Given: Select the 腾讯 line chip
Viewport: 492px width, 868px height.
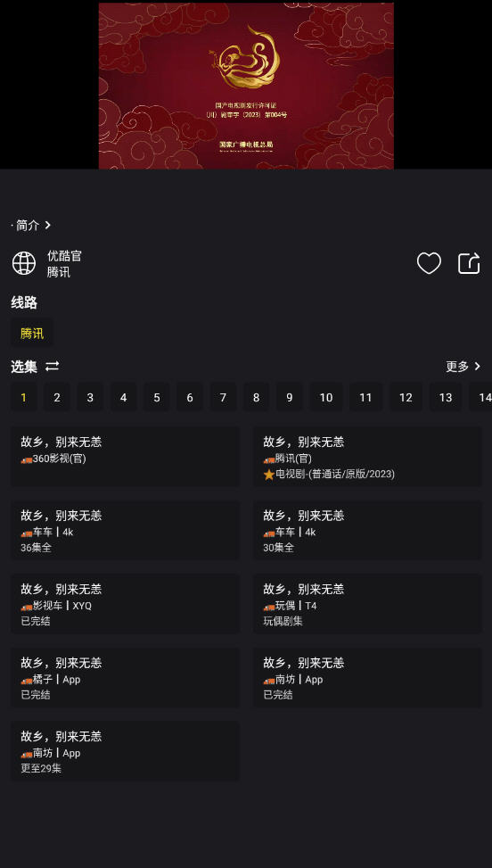Looking at the screenshot, I should pos(32,334).
